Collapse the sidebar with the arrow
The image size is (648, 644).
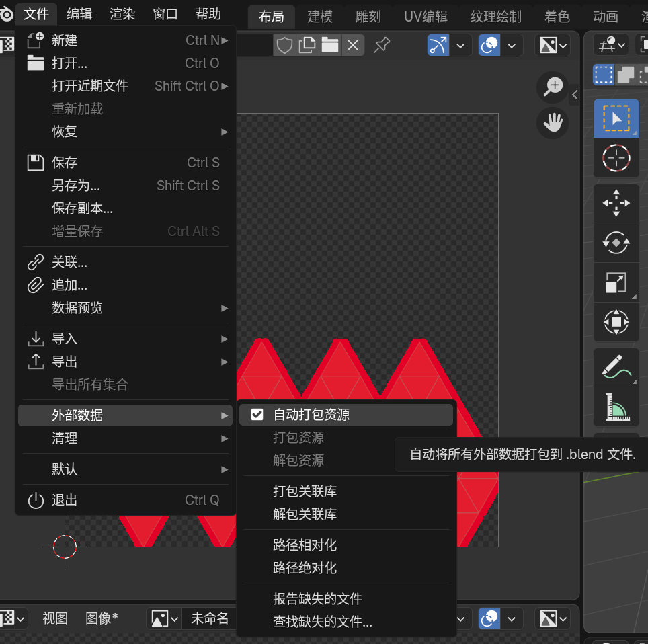[575, 95]
